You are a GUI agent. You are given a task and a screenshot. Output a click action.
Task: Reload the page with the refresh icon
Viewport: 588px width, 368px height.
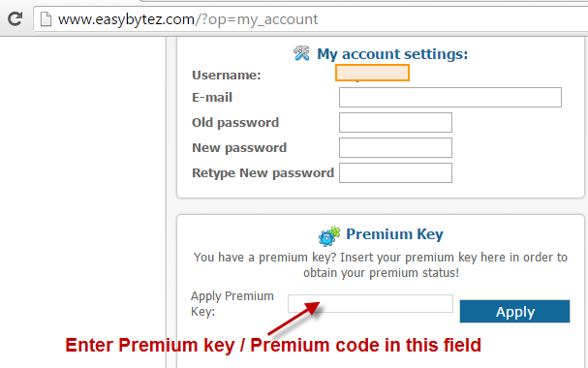pos(15,18)
